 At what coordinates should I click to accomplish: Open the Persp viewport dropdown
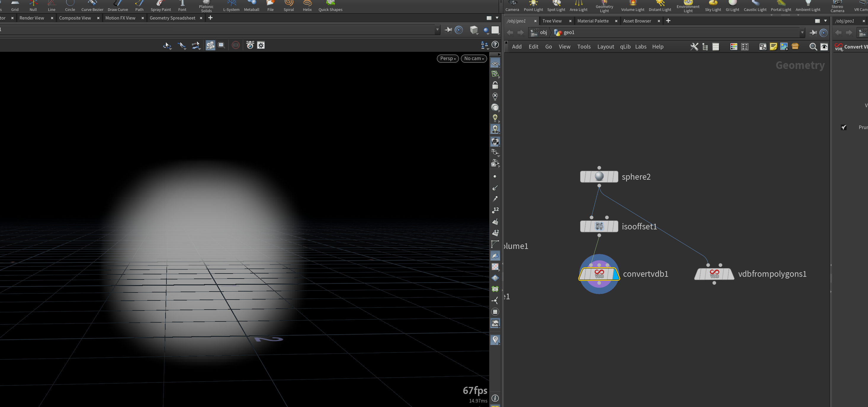447,58
